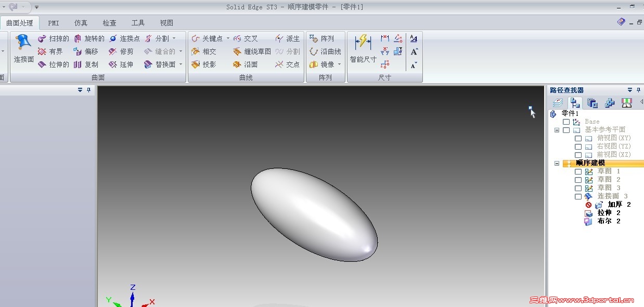Select the 拉伸的 extruded surface tool

pyautogui.click(x=53, y=64)
